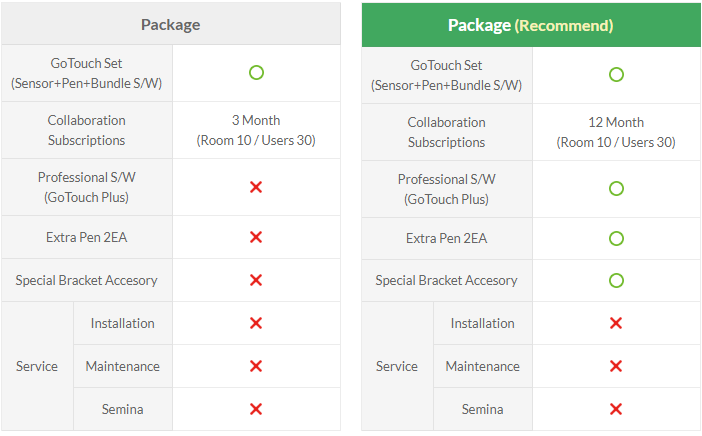This screenshot has width=702, height=436.
Task: Click the 12 Month subscription cell
Action: (x=616, y=132)
